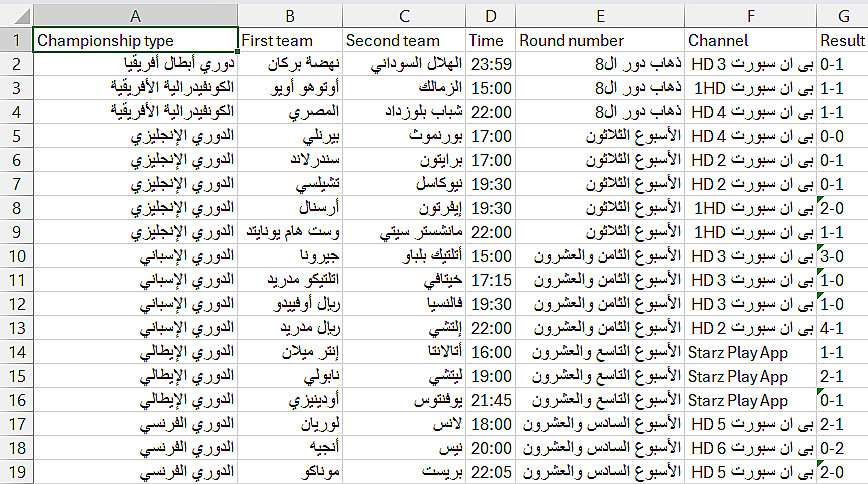Click the "Round number" header cell

tap(598, 41)
